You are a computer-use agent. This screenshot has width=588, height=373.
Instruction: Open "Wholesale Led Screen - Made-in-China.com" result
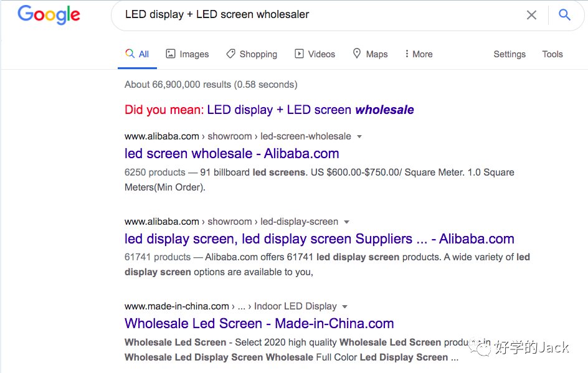coord(259,324)
